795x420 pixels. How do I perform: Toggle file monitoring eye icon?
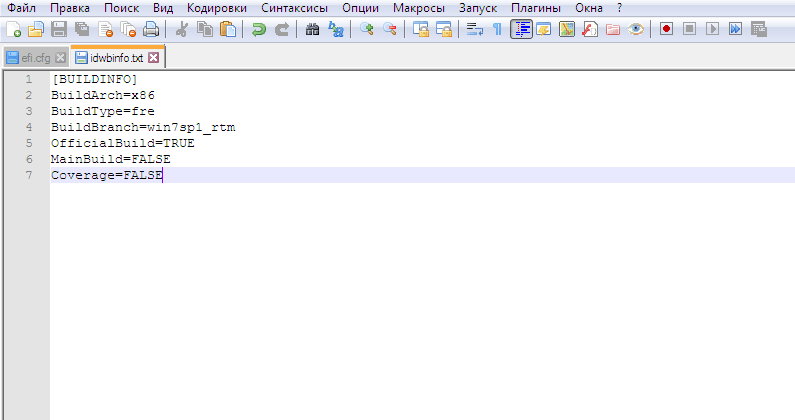[x=636, y=29]
